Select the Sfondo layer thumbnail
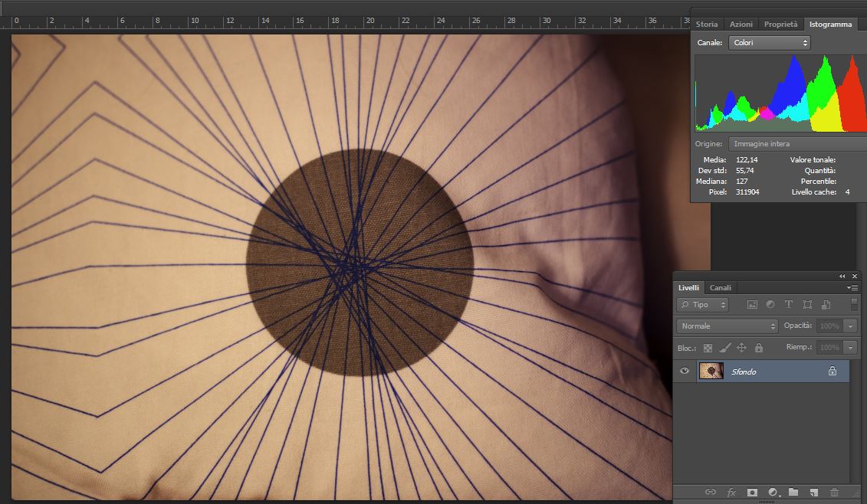Viewport: 867px width, 504px height. [711, 371]
